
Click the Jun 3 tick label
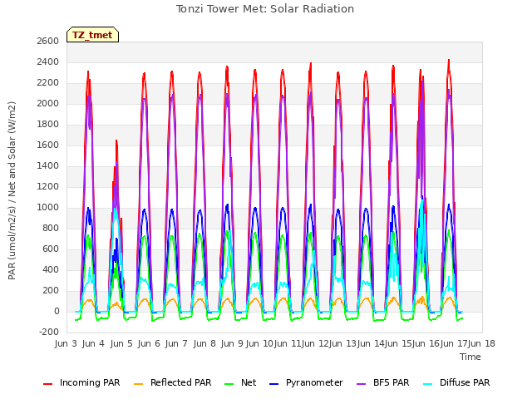(66, 343)
